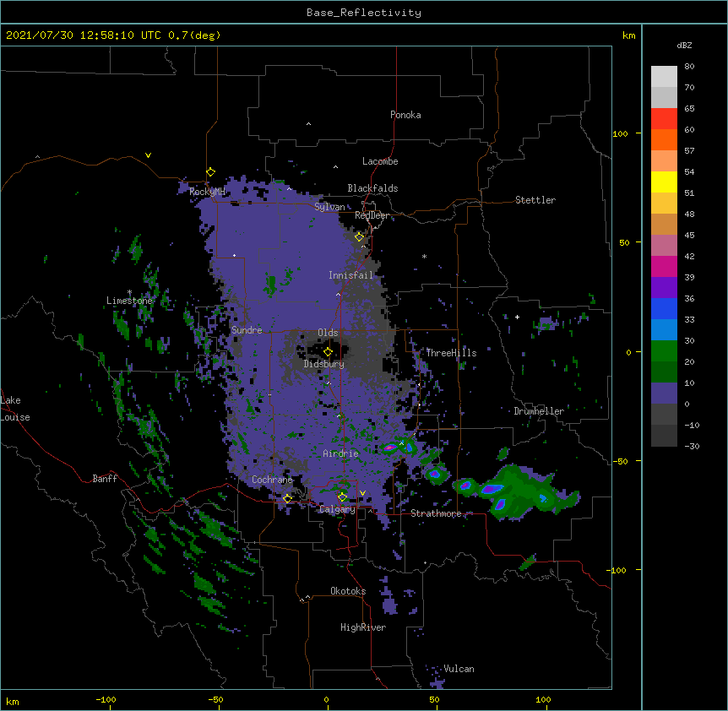Select the bright green 20-30 dBZ legend swatch

tap(664, 351)
